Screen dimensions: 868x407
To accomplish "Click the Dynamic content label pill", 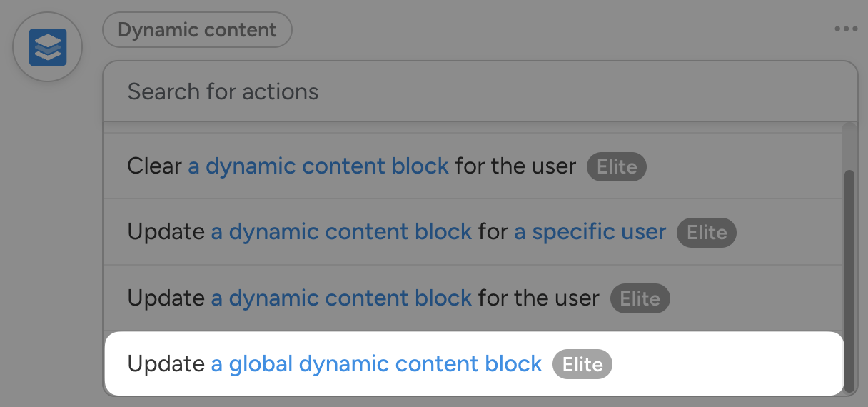I will (197, 30).
